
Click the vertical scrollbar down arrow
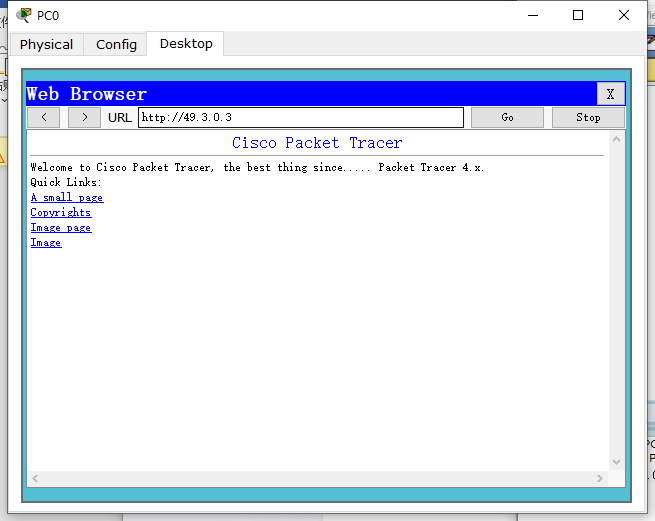pos(616,462)
